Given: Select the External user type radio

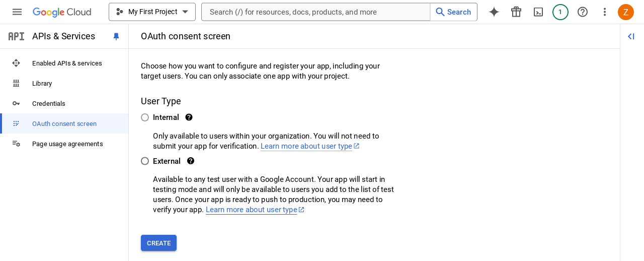Looking at the screenshot, I should pyautogui.click(x=145, y=161).
